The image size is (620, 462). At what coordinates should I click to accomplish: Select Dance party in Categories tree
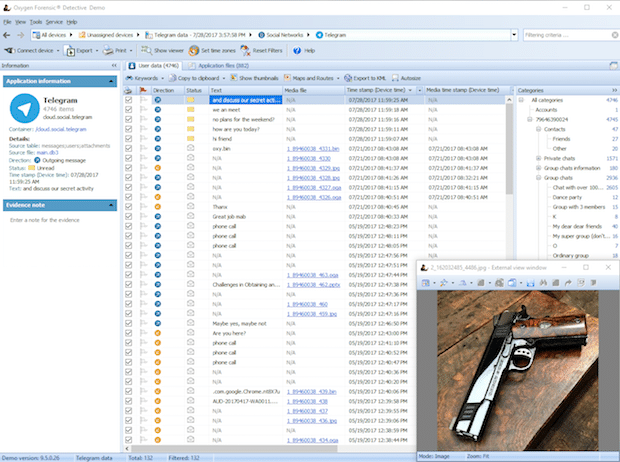pos(567,197)
